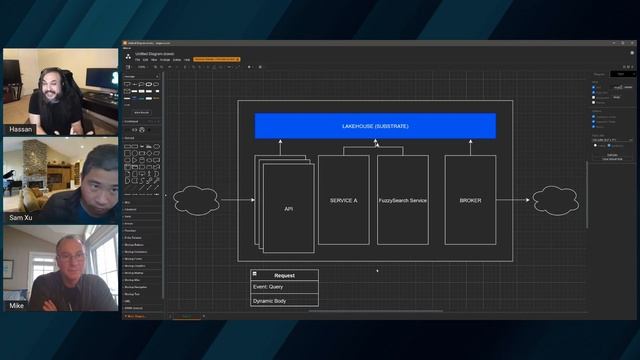The height and width of the screenshot is (360, 640).
Task: Click the grid color swatch
Action: tap(629, 87)
